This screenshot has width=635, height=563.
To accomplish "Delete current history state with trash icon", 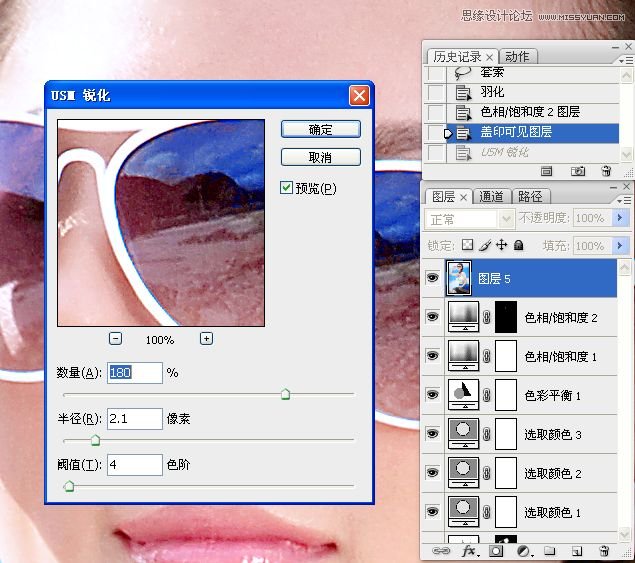I will click(606, 171).
